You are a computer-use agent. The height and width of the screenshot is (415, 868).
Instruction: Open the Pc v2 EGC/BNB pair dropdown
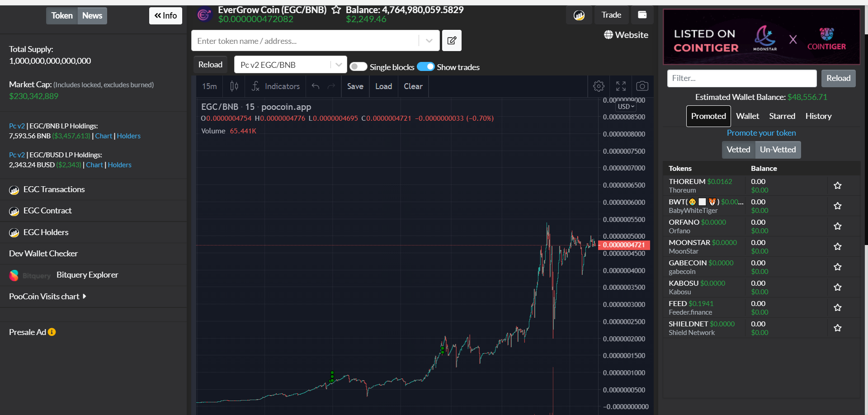(x=290, y=65)
